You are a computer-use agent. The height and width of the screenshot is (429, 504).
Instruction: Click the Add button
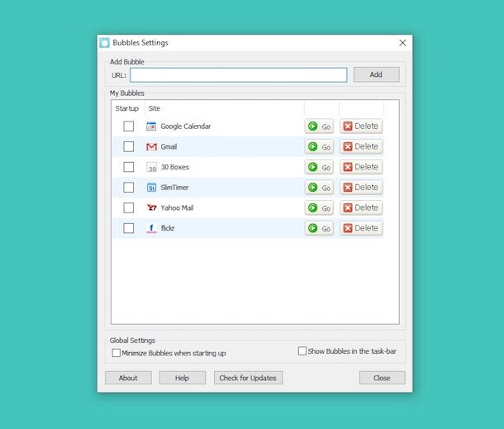click(x=377, y=74)
